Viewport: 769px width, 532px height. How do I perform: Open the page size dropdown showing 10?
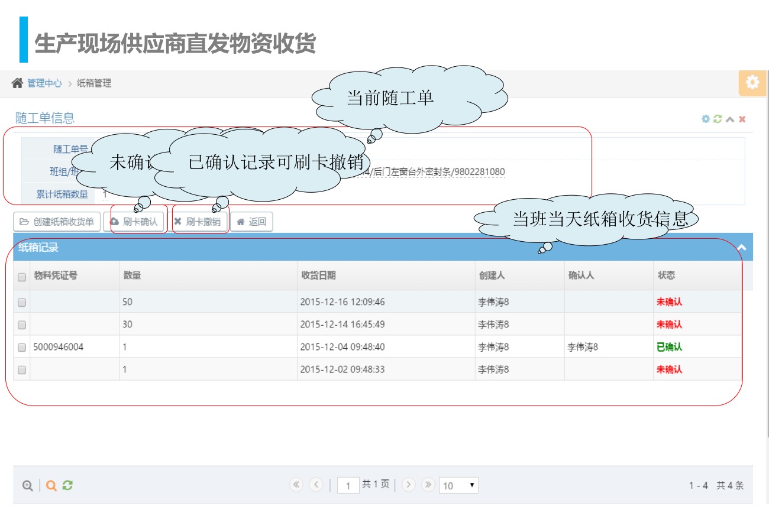pos(458,485)
